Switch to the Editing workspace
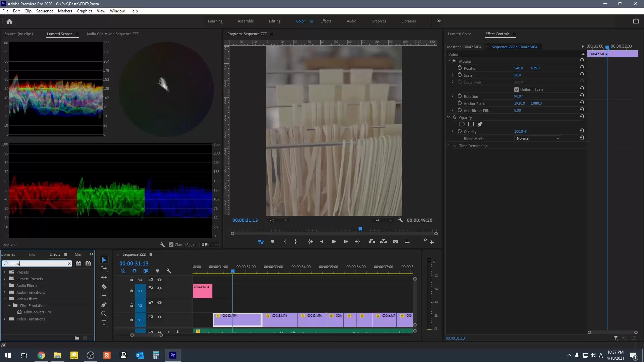 point(274,21)
